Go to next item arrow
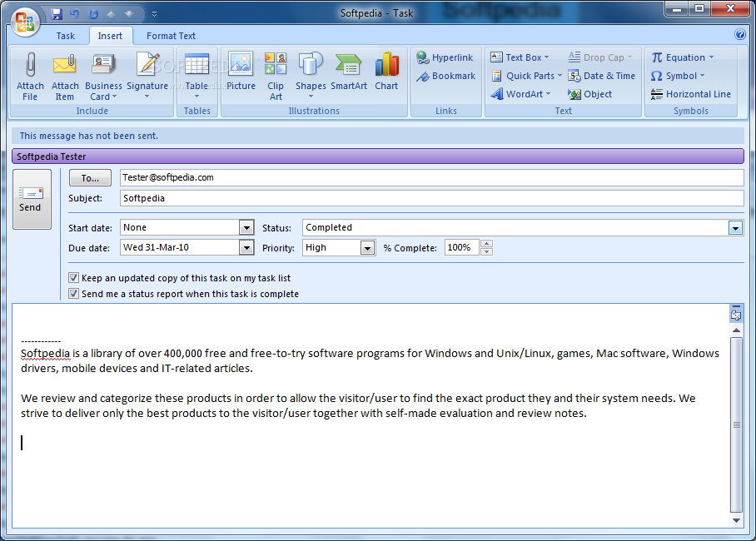This screenshot has width=756, height=541. pos(129,14)
